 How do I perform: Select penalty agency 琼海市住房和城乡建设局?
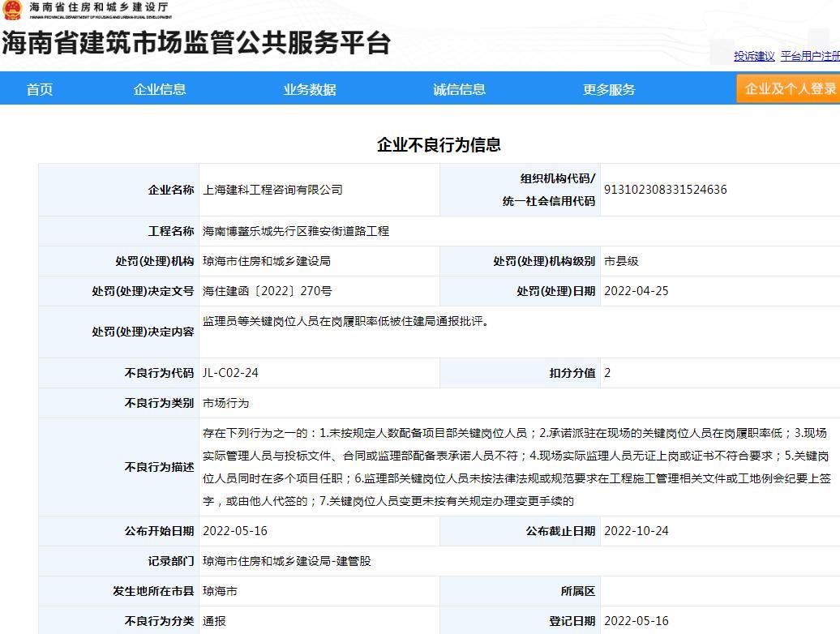(266, 261)
